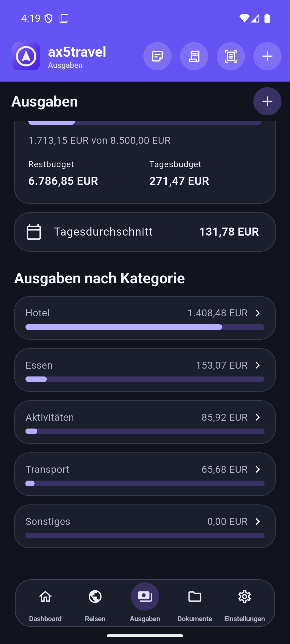
Task: Switch to Dashboard tab
Action: click(45, 603)
